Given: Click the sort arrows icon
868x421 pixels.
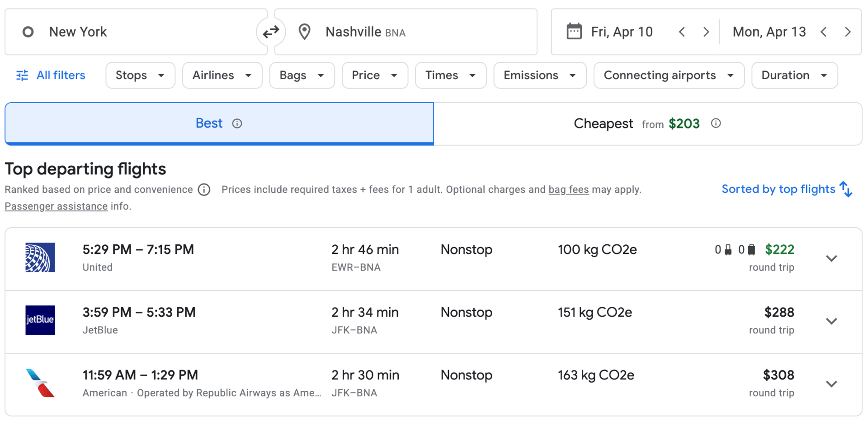Looking at the screenshot, I should [846, 189].
